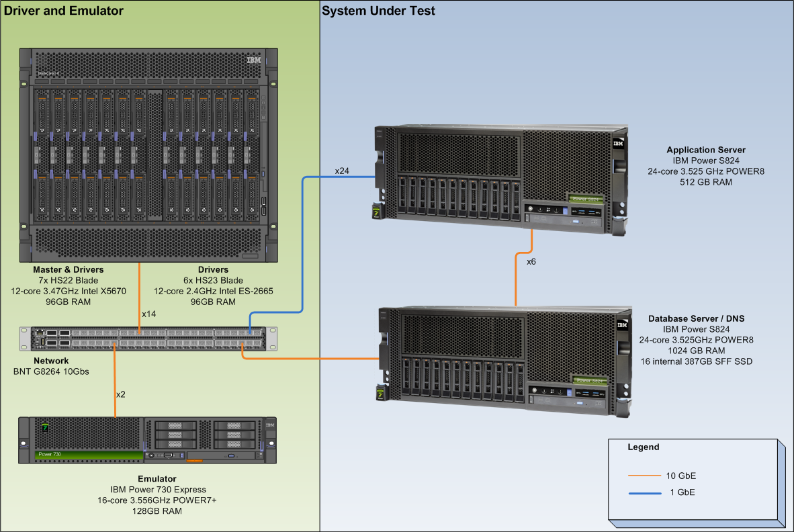Click the orange 10 GbE legend line
This screenshot has width=794, height=532.
tap(644, 476)
